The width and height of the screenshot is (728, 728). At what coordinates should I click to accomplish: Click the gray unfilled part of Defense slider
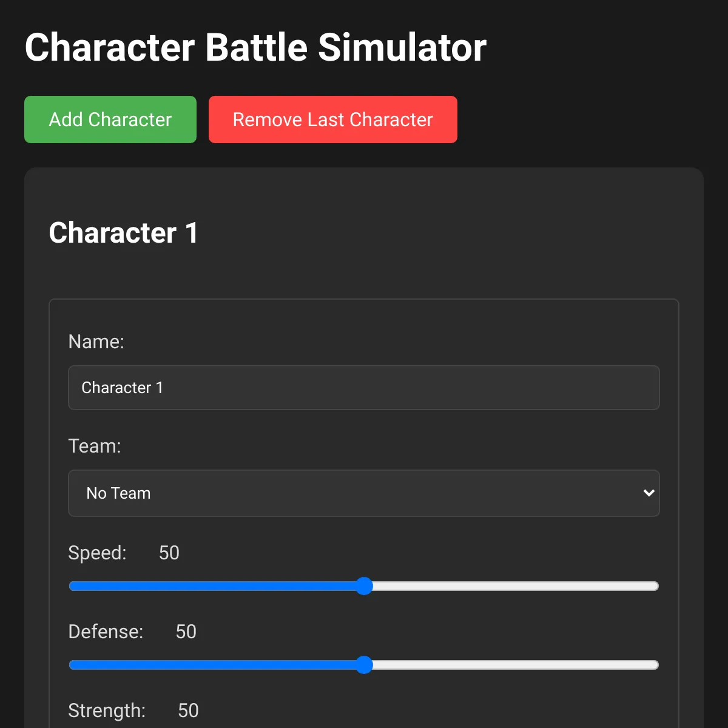coord(516,665)
